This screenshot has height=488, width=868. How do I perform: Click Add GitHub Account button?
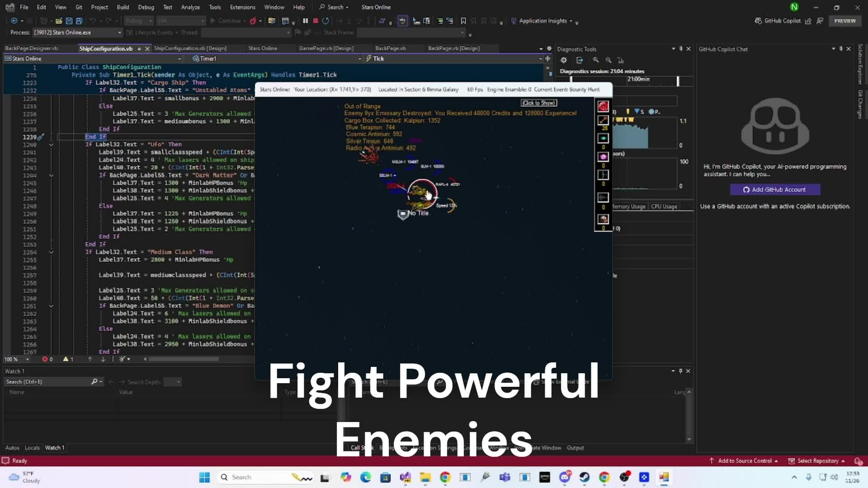pyautogui.click(x=775, y=190)
